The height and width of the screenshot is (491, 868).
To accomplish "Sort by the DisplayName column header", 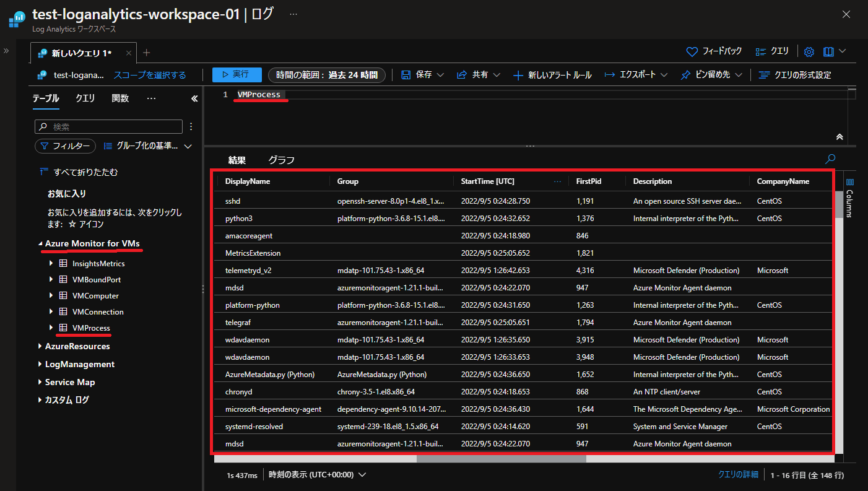I will coord(248,181).
